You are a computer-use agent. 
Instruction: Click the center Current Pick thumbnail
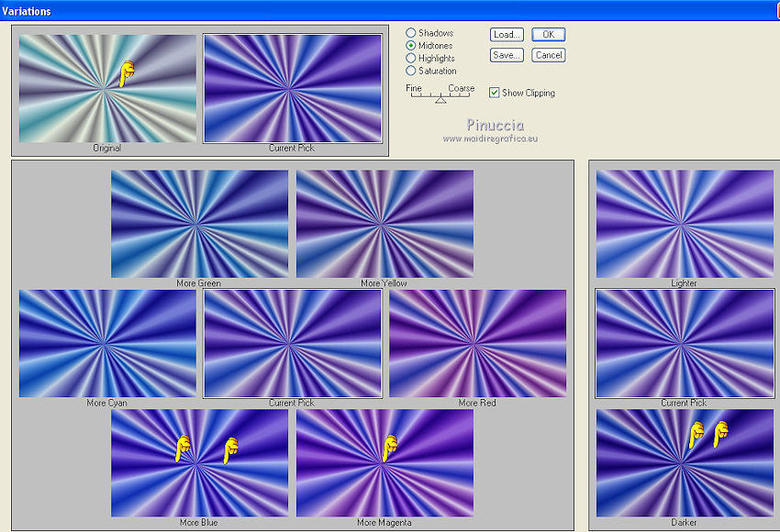[293, 344]
